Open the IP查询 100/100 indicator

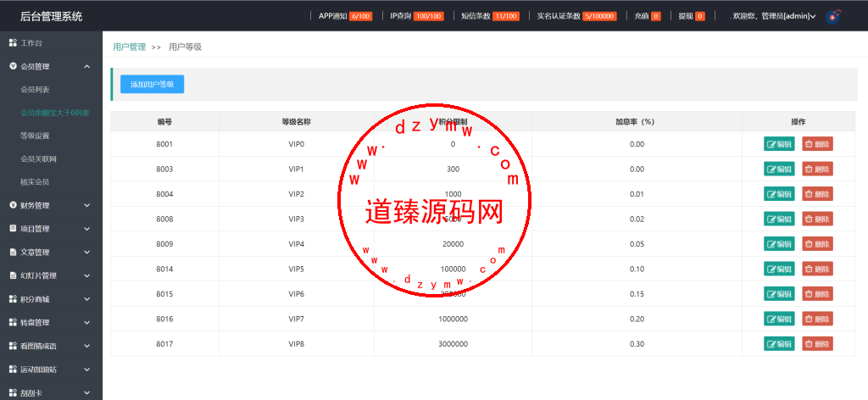coord(417,16)
